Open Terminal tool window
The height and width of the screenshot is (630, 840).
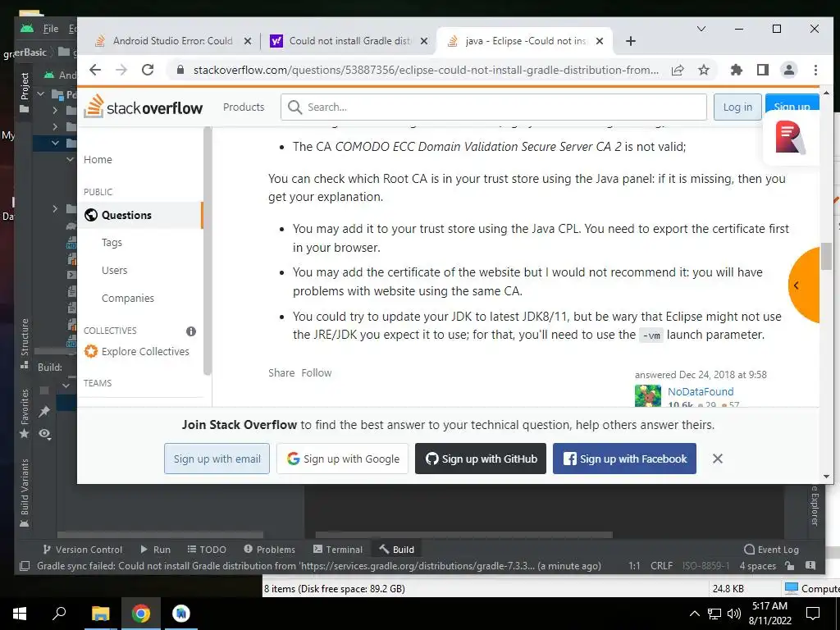[338, 549]
